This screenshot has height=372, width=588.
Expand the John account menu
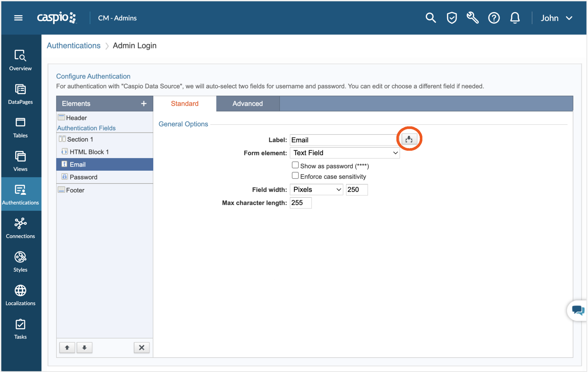(556, 18)
